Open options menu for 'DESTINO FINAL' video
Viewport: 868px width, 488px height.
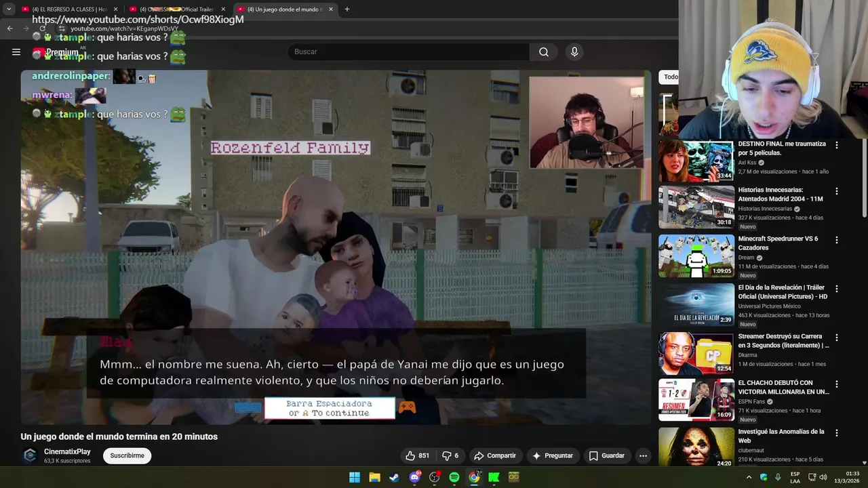pos(836,145)
